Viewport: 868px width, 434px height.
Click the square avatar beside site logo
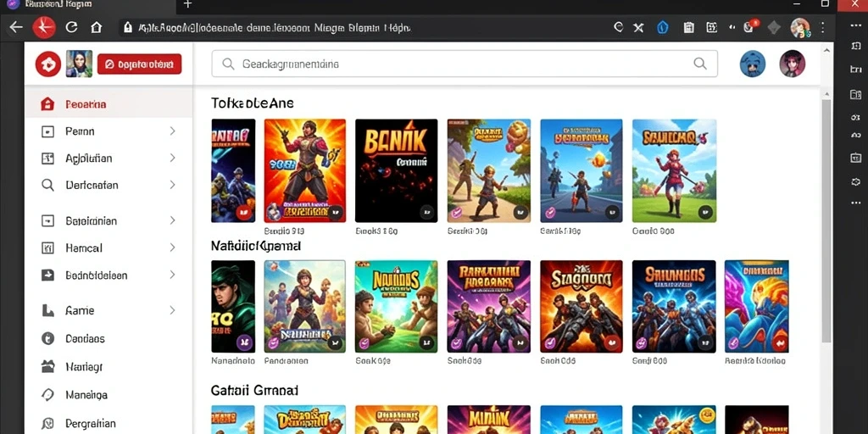[x=79, y=64]
